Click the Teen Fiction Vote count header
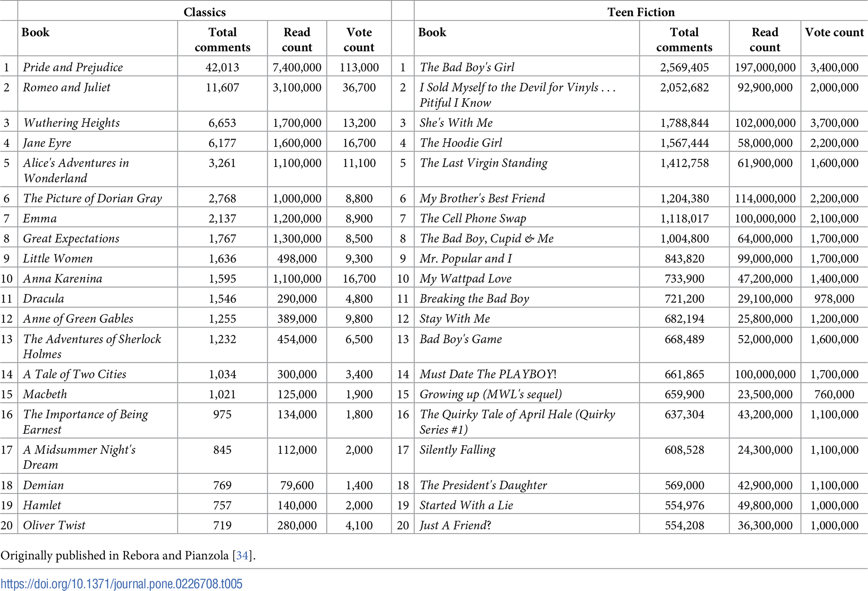Screen dimensions: 868x591 (x=834, y=32)
